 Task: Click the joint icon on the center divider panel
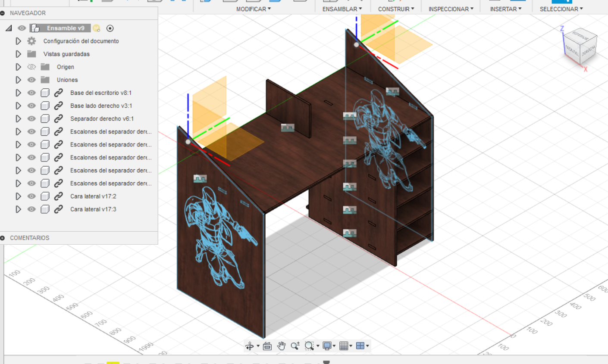(x=288, y=128)
